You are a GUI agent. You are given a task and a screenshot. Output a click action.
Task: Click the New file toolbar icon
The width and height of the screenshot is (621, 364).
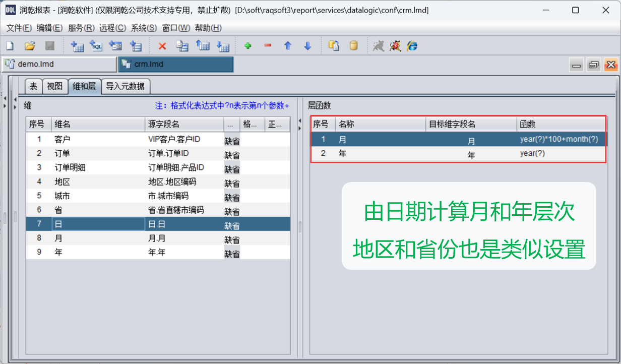click(10, 46)
